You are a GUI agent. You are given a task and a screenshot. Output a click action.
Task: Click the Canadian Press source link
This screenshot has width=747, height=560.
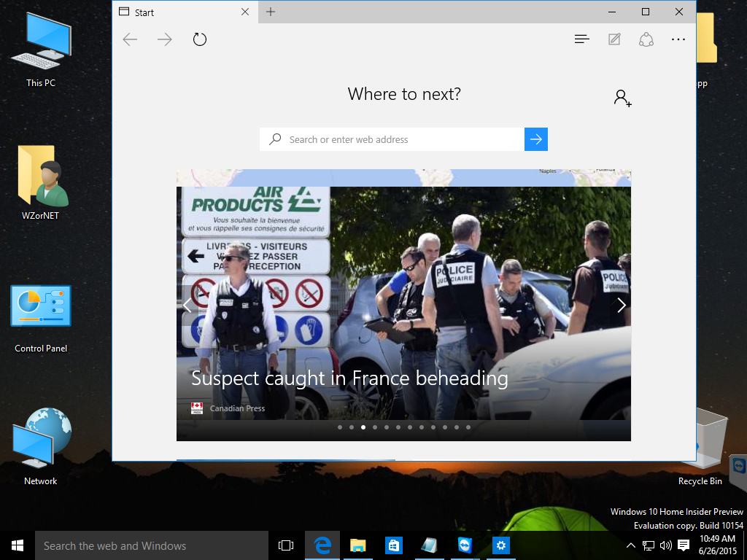pyautogui.click(x=237, y=408)
